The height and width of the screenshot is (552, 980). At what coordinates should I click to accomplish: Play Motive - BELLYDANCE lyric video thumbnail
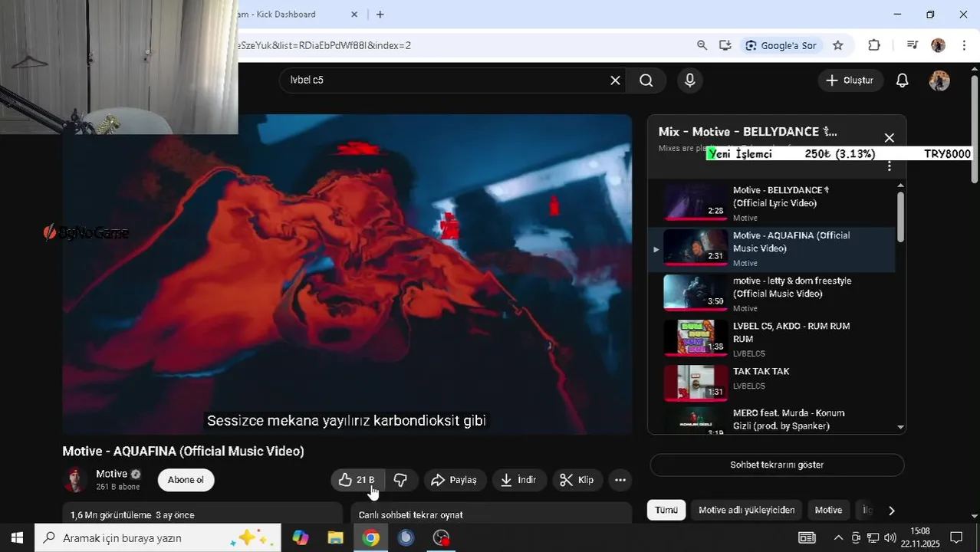(x=695, y=201)
